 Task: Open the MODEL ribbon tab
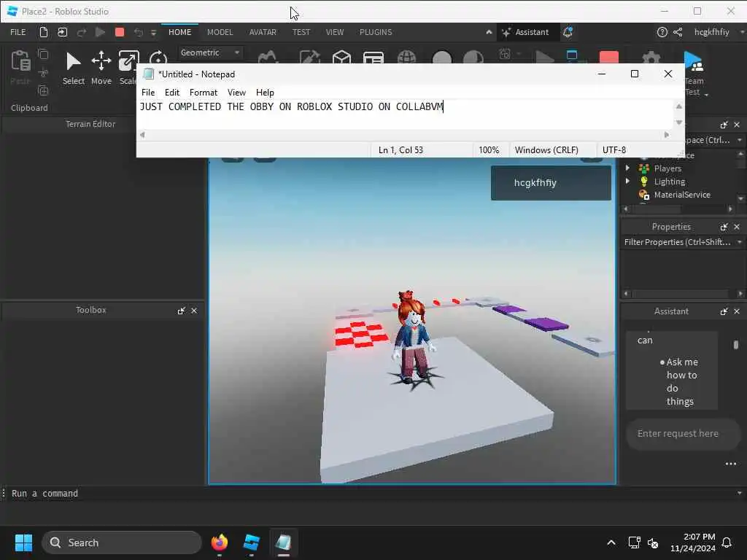tap(220, 32)
